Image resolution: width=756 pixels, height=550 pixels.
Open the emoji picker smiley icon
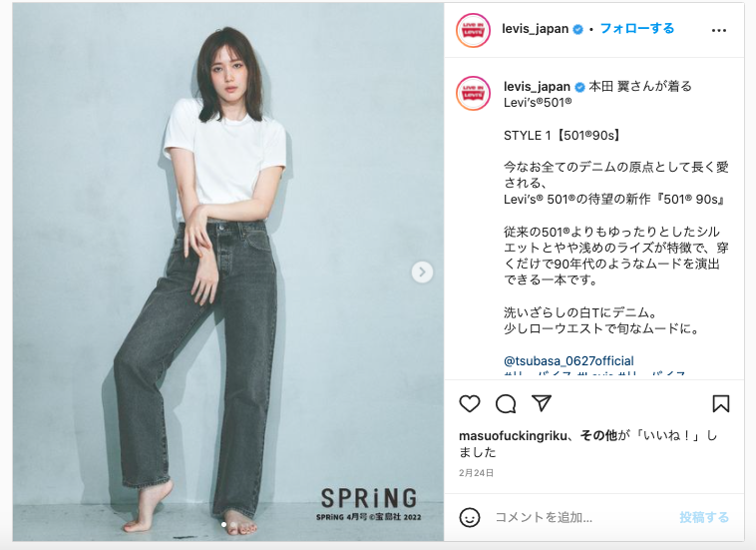coord(469,517)
